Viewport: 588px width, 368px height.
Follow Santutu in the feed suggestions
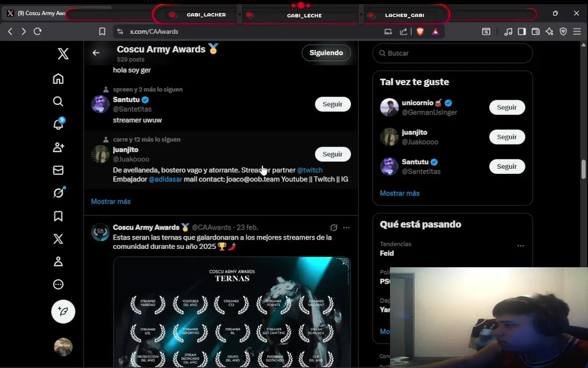pos(333,104)
